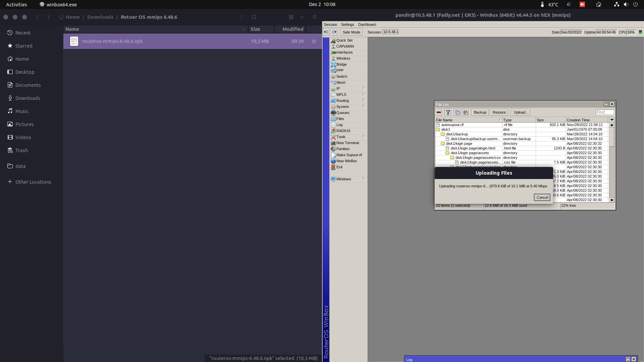Toggle grid view in file manager
Screen dimensions: 644x362
[x=291, y=17]
